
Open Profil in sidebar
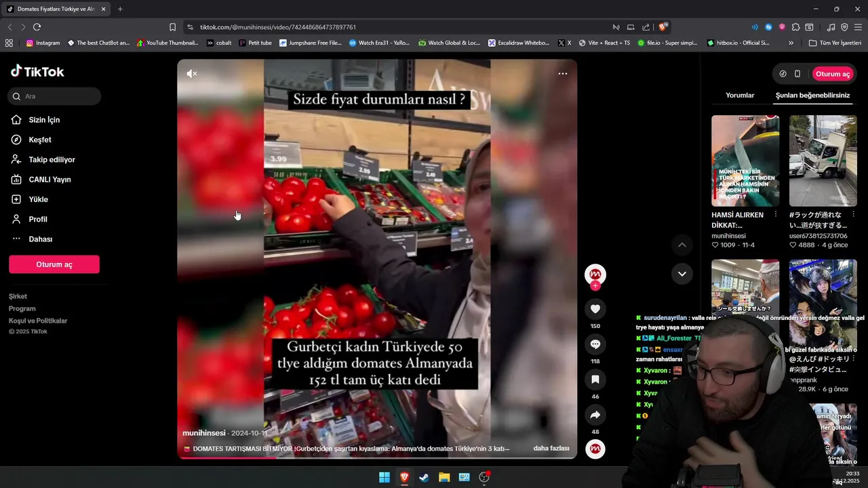(x=37, y=220)
